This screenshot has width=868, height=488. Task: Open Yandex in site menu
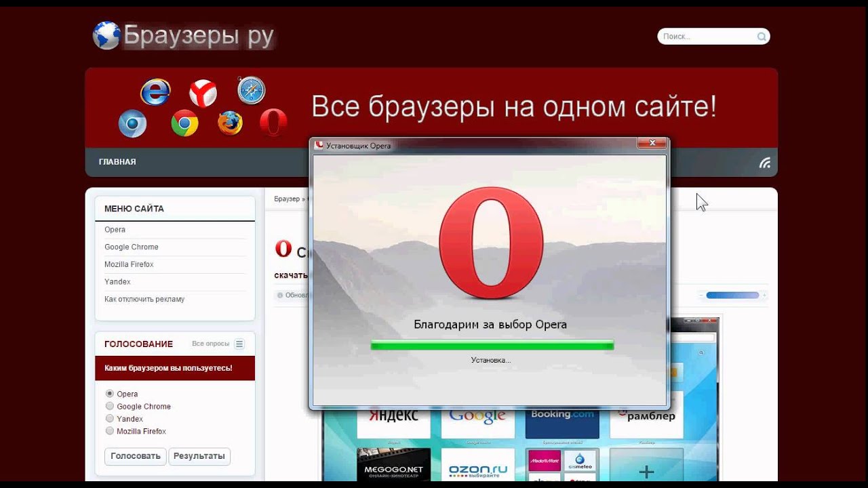pyautogui.click(x=117, y=282)
